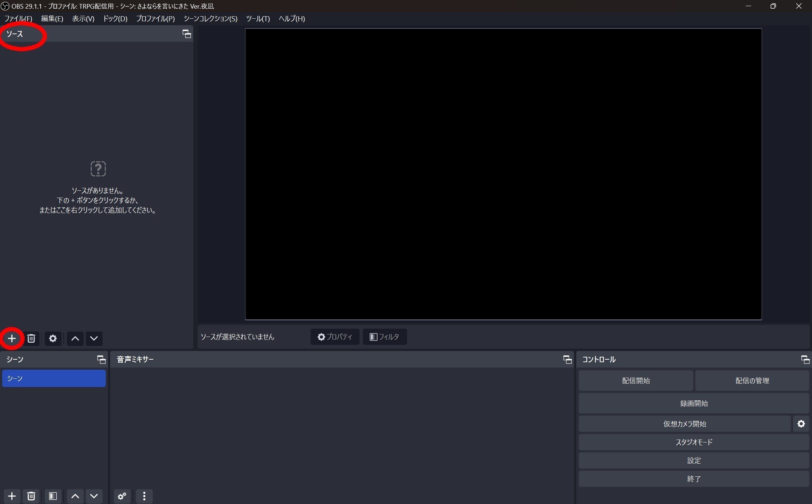Move source up with arrow button

pos(75,338)
